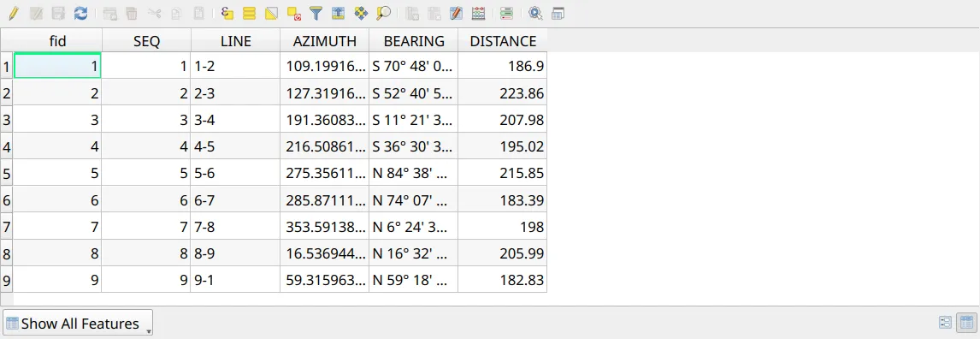
Task: Click the BEARING cell S 70° 48'
Action: 414,66
